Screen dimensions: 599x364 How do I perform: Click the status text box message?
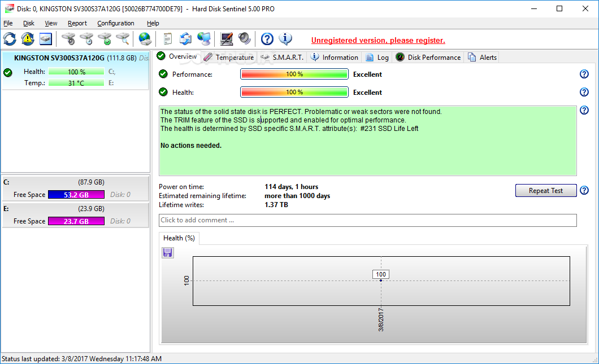(x=367, y=141)
